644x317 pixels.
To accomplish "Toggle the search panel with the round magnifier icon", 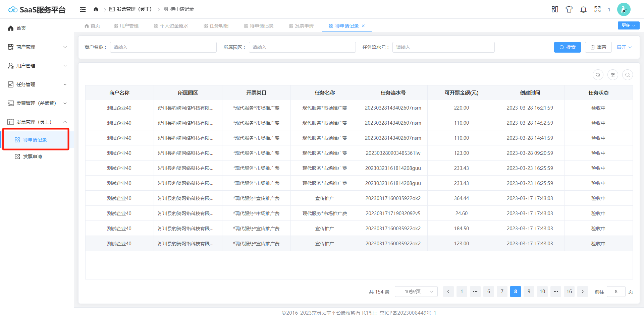I will 628,75.
